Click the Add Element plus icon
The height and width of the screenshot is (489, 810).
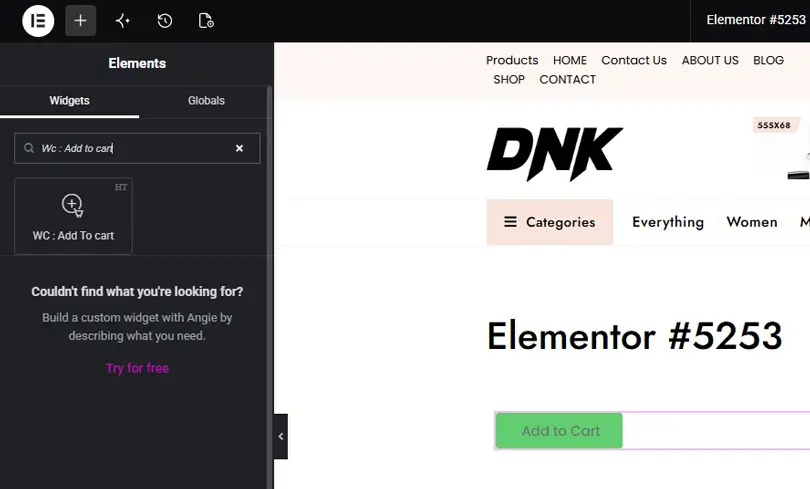(x=80, y=21)
